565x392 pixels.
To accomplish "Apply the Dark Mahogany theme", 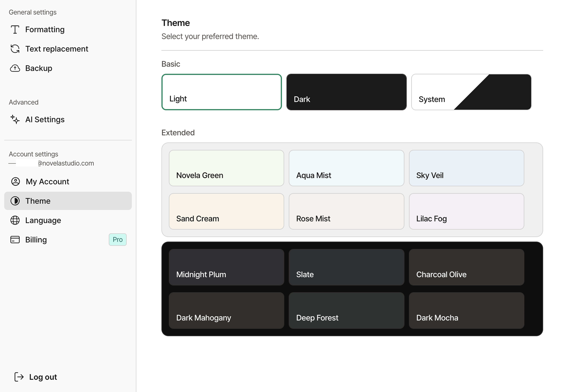I will tap(226, 311).
